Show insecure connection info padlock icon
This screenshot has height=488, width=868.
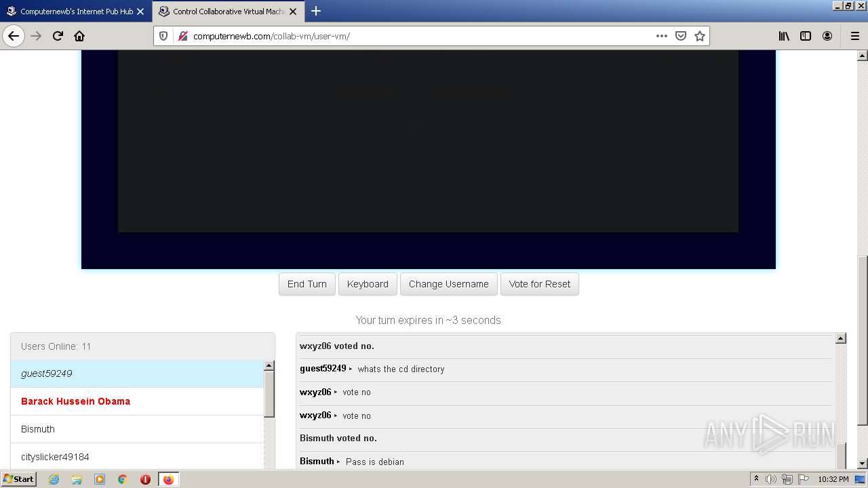182,36
